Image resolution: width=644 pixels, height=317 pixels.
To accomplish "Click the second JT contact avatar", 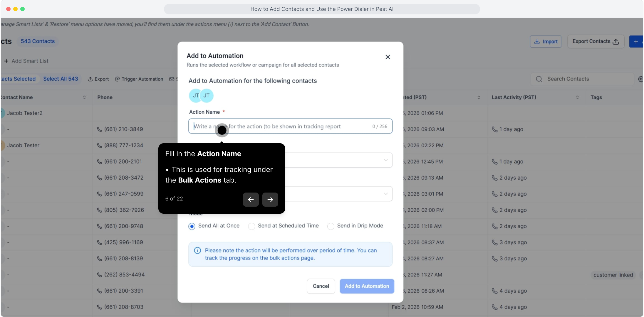I will point(207,95).
